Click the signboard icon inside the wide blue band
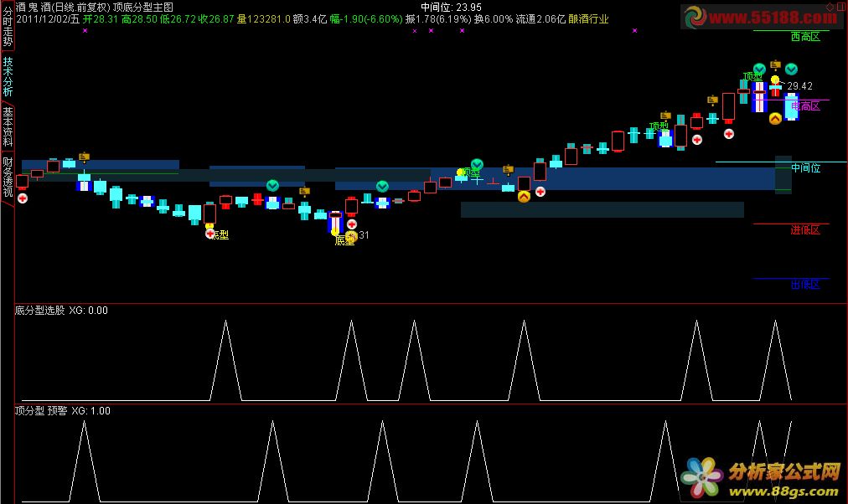Viewport: 848px width, 504px height. pos(508,170)
